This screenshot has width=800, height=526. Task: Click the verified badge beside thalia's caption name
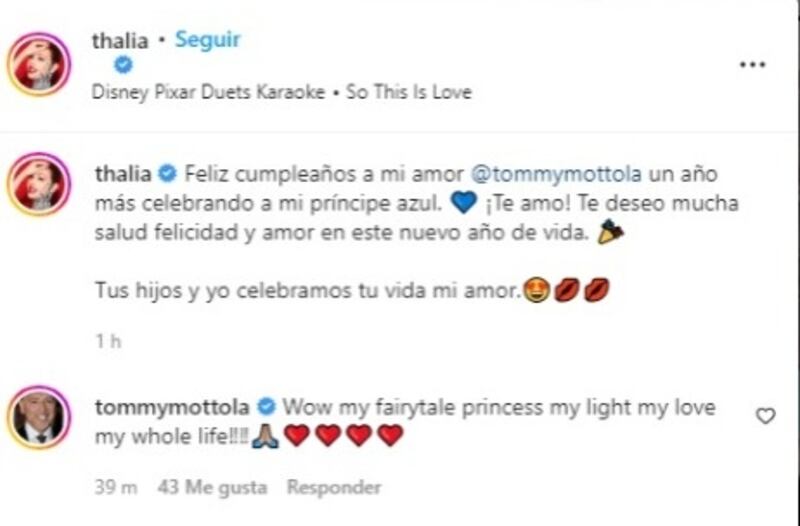(167, 174)
